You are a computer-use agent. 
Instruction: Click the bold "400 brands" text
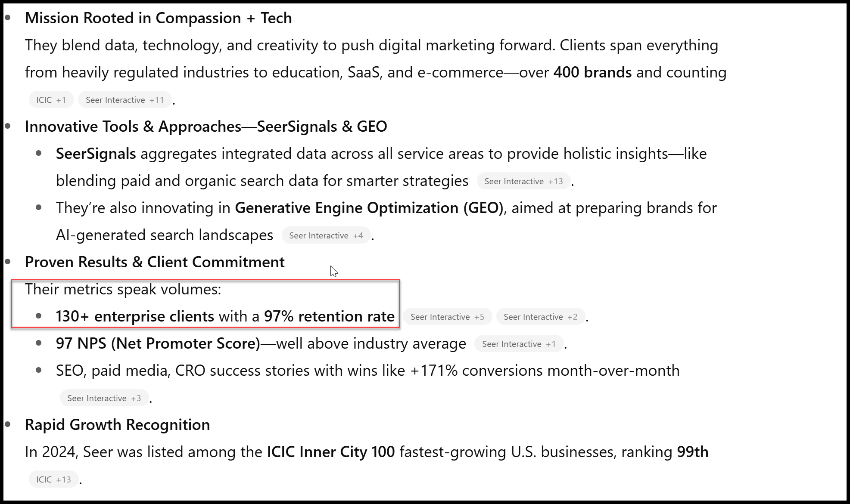click(592, 72)
